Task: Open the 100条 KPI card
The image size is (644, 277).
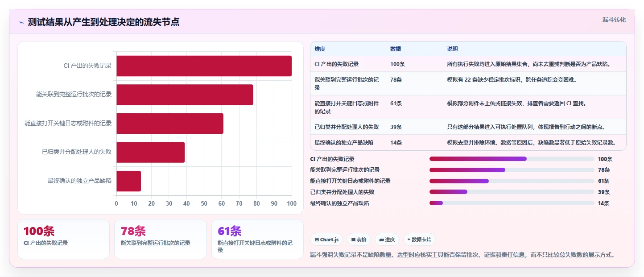Action: point(63,239)
